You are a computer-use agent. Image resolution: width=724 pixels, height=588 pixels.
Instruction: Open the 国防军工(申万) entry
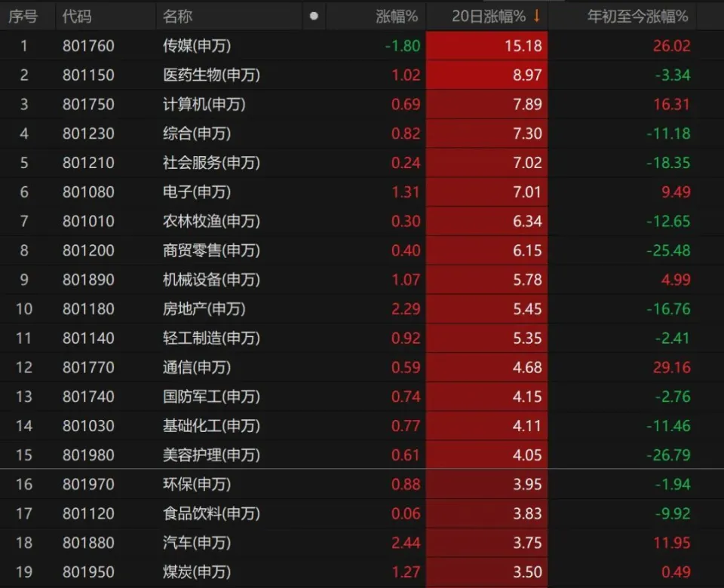(x=211, y=397)
